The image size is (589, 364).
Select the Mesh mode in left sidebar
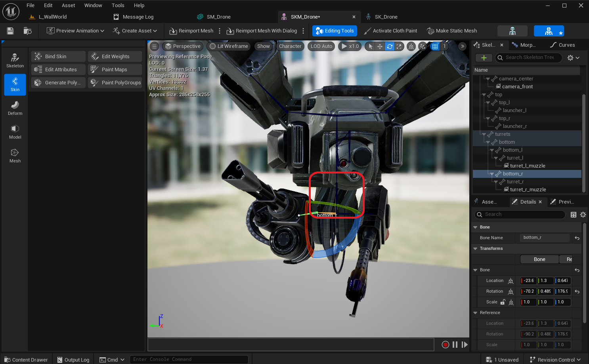pos(15,156)
